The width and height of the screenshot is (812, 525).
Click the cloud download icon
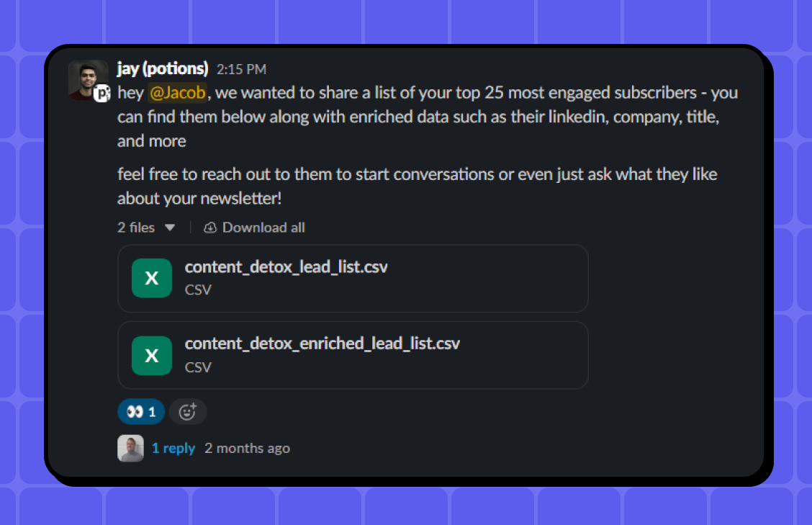click(210, 228)
